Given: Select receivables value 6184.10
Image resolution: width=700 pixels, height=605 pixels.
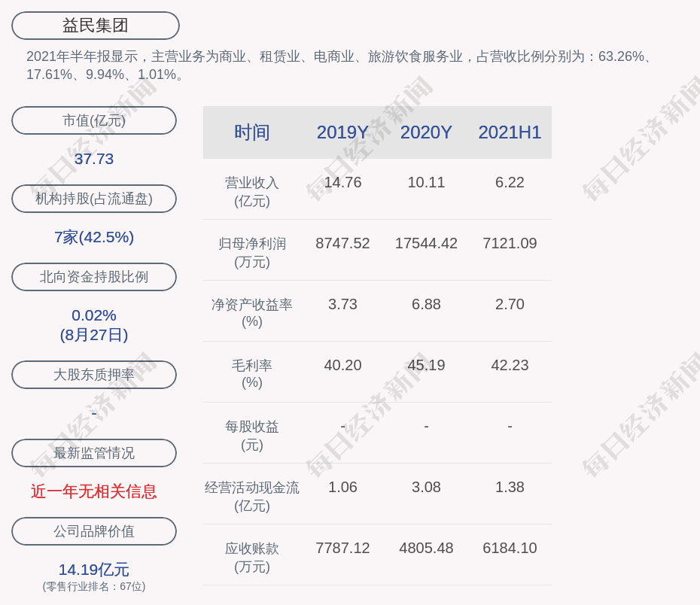Looking at the screenshot, I should pyautogui.click(x=510, y=548).
